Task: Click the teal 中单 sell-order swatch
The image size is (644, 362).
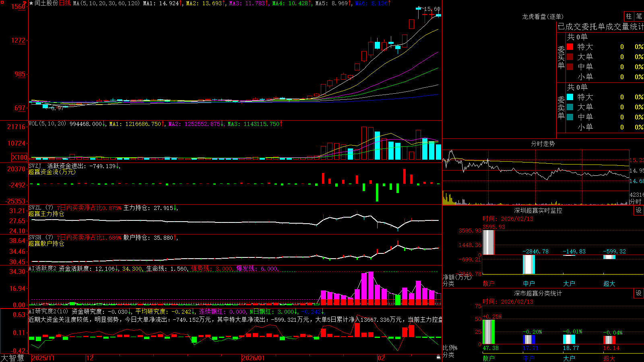Action: pos(570,117)
